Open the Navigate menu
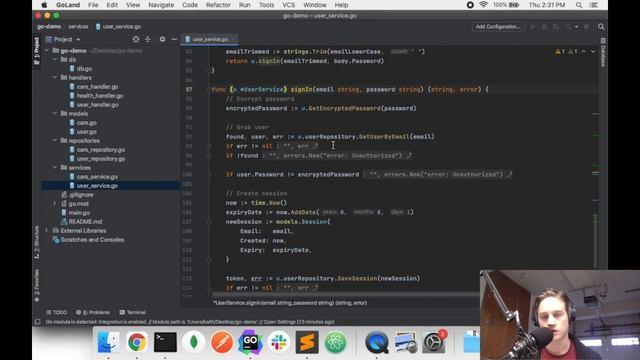The height and width of the screenshot is (360, 640). pyautogui.click(x=161, y=5)
